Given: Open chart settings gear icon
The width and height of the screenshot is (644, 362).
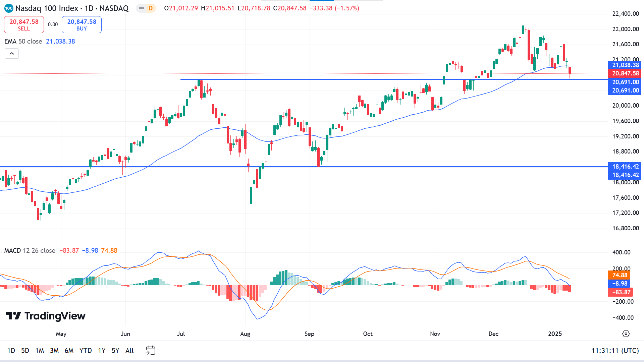Looking at the screenshot, I should [x=626, y=334].
